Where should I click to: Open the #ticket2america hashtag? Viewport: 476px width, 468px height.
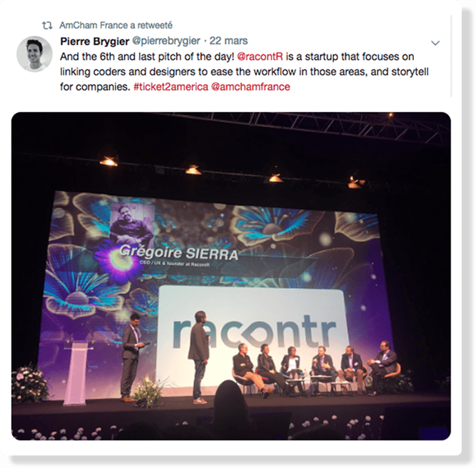pos(171,87)
